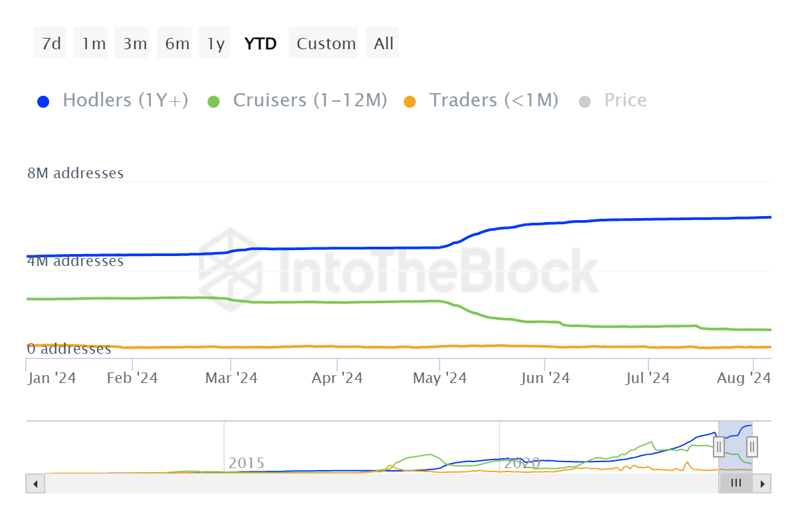Toggle the Cruisers (1-12M) series
This screenshot has width=798, height=532.
click(310, 100)
